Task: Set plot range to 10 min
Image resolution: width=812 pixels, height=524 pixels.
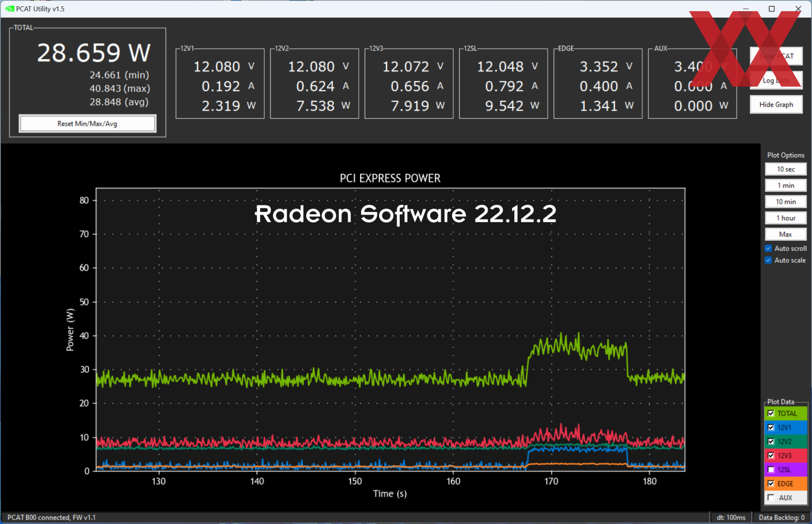Action: [785, 202]
